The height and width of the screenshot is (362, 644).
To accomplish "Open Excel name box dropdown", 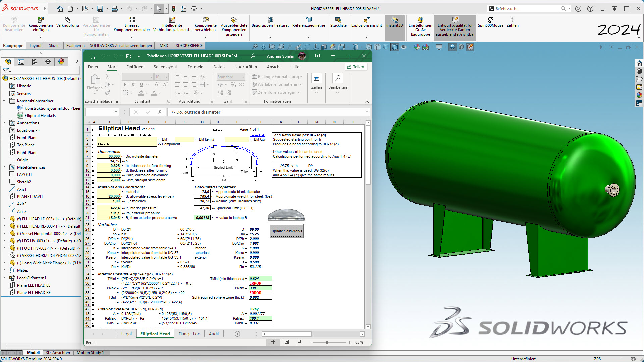I will 116,112.
